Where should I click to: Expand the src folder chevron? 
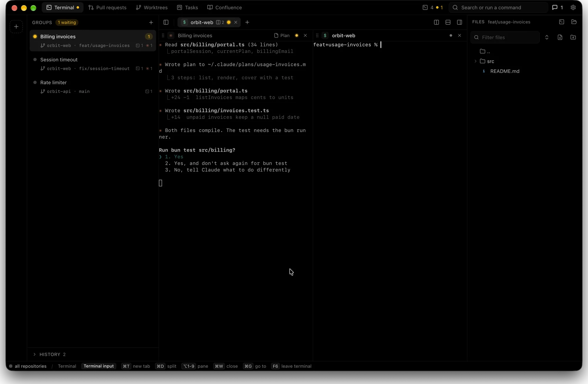pos(475,61)
